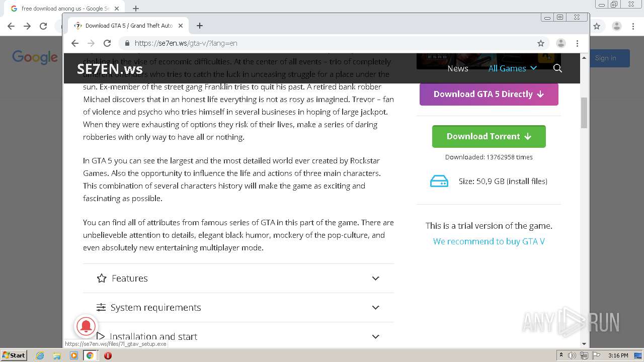The width and height of the screenshot is (644, 362).
Task: Click the page vertical scrollbar thumb
Action: point(584,113)
